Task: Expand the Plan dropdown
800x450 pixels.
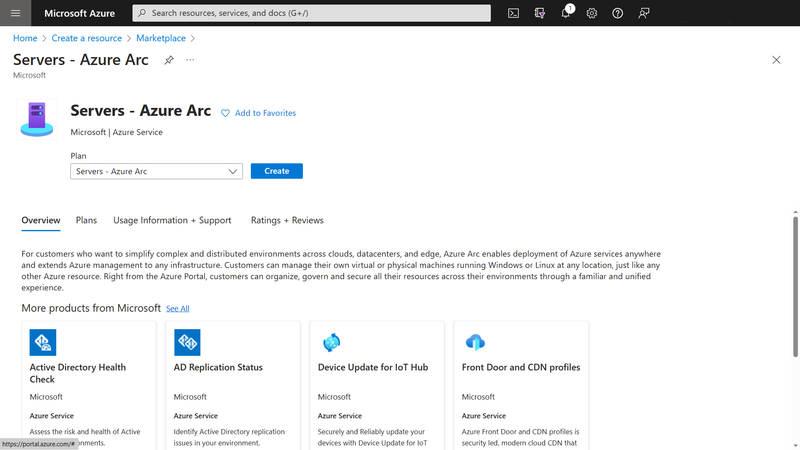Action: [x=156, y=171]
